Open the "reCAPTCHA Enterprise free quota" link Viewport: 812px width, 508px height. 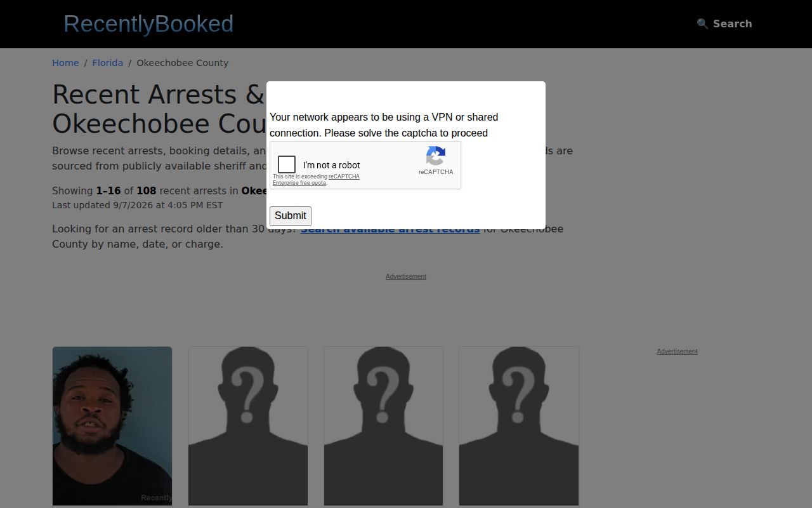(316, 180)
